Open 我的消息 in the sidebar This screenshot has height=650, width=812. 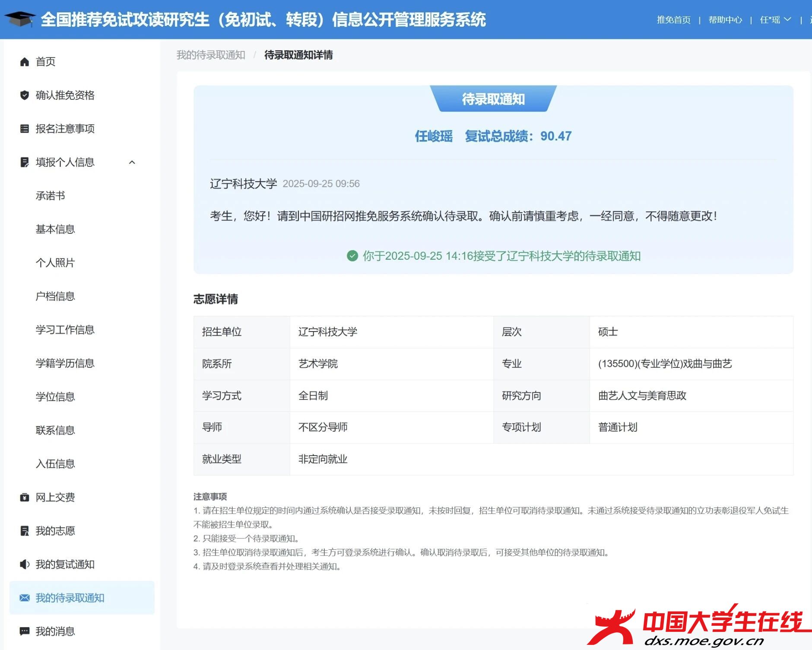55,631
